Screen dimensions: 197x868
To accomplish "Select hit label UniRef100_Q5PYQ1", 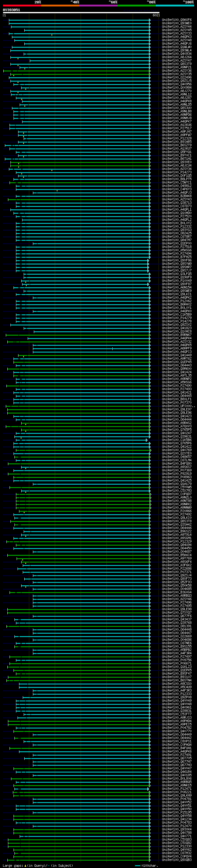I will (176, 152).
